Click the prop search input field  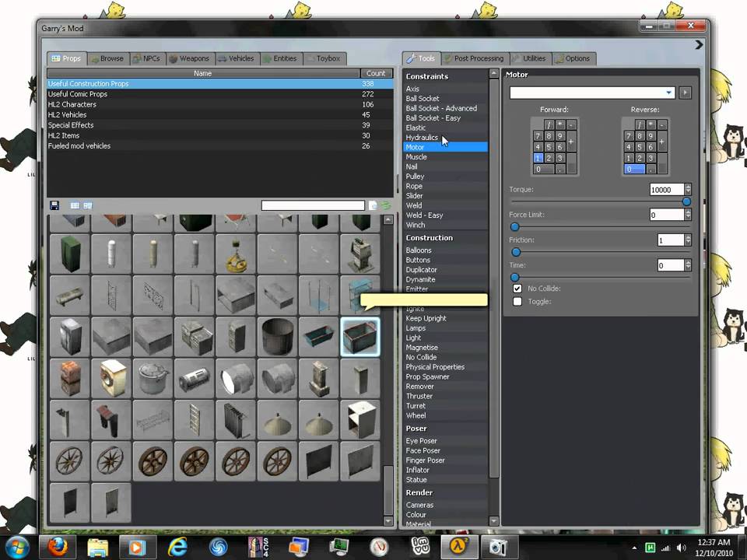coord(313,205)
